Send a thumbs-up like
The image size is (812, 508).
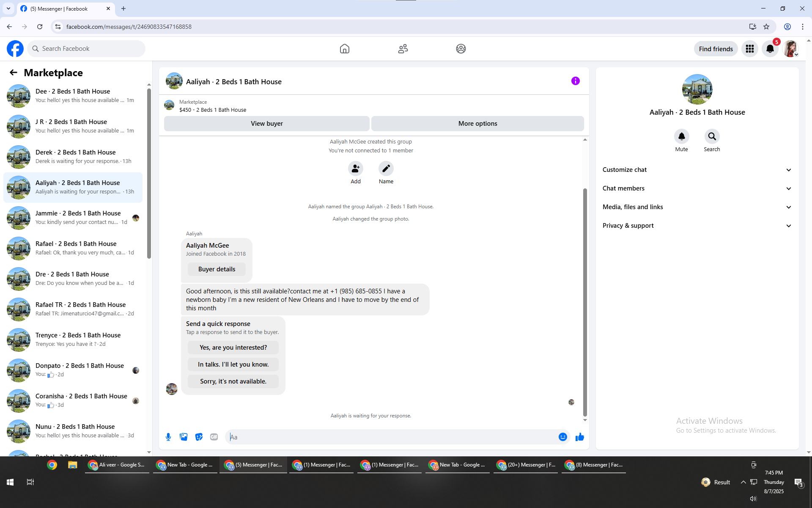(x=580, y=437)
